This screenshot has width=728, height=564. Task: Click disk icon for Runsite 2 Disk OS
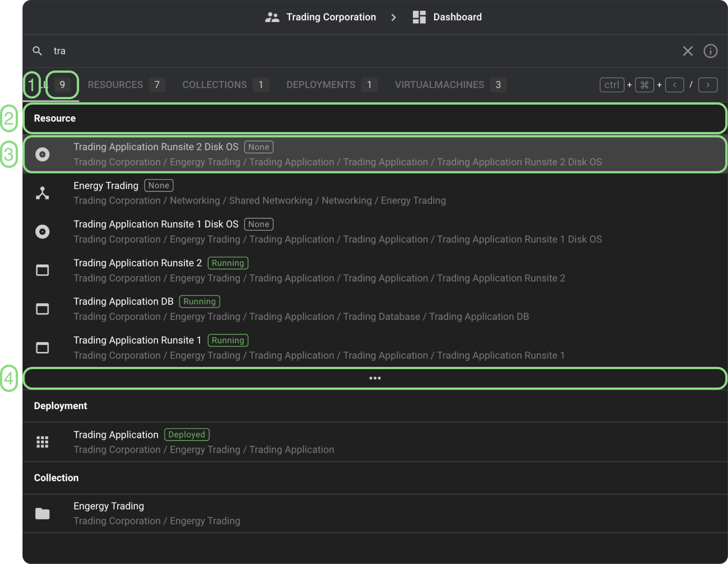tap(42, 154)
